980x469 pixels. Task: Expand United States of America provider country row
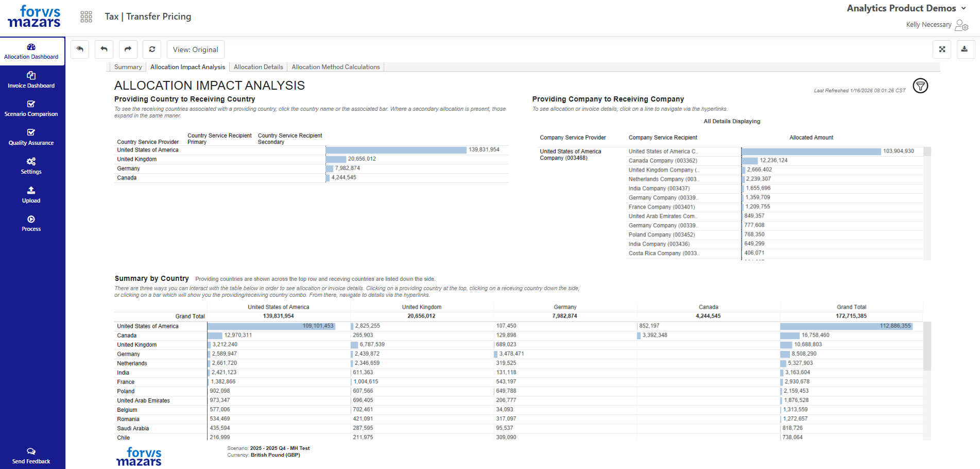(148, 150)
